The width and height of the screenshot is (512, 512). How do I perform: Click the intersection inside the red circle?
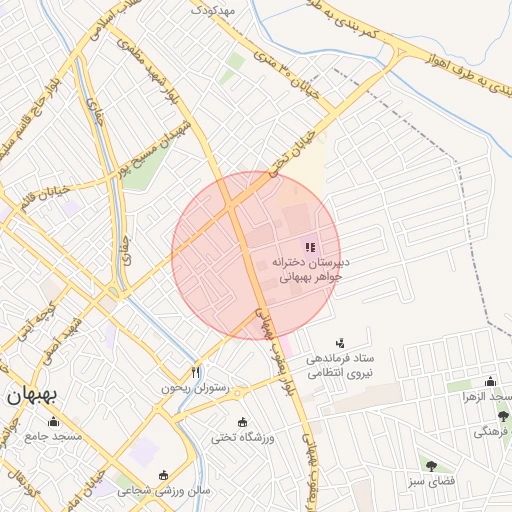coord(230,206)
